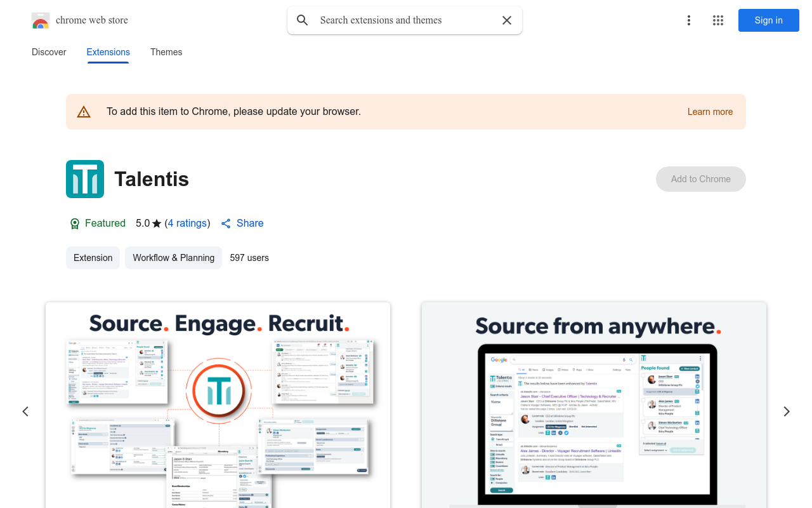Open the Source. Engage. Recruit. screenshot
This screenshot has height=508, width=812.
tap(218, 405)
